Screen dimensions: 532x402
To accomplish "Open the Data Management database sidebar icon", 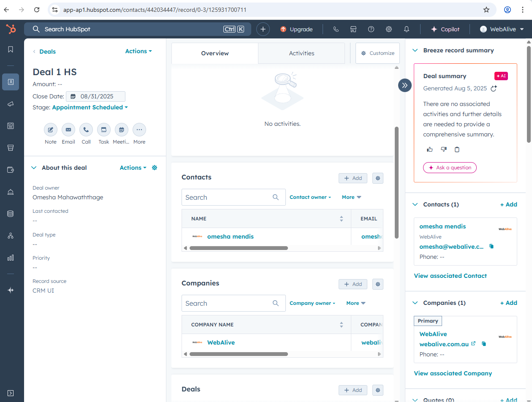I will pyautogui.click(x=11, y=214).
